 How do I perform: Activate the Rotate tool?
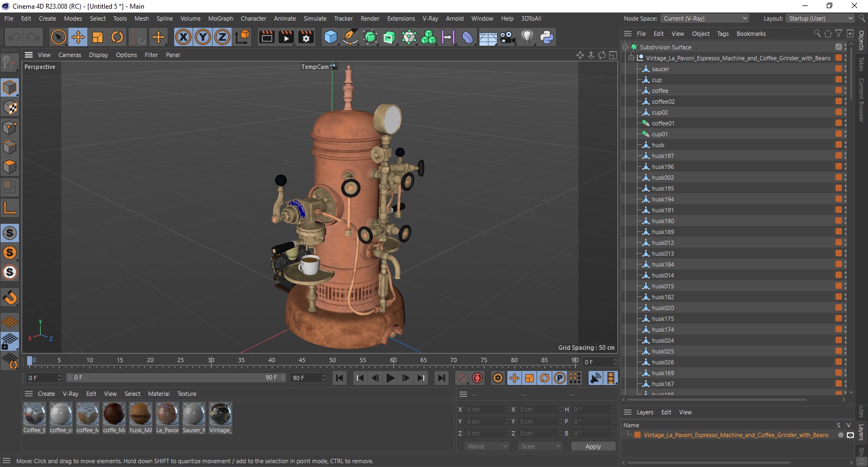click(x=117, y=37)
